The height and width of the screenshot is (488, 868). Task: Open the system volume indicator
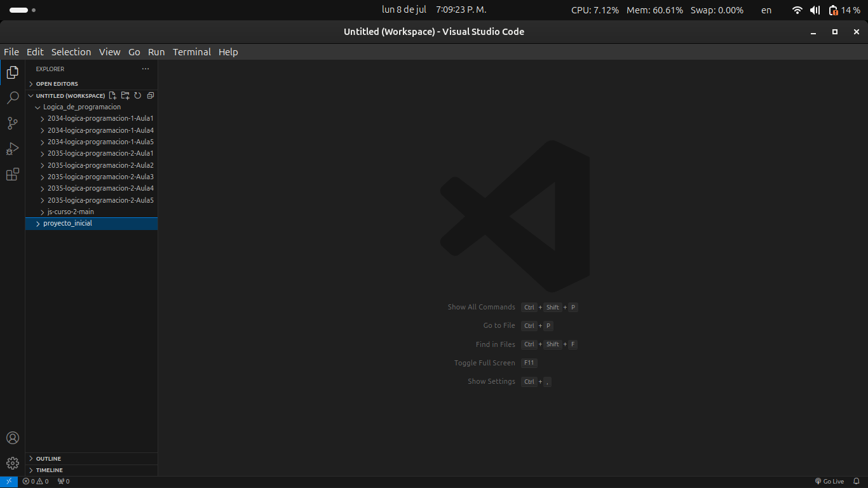click(x=815, y=10)
